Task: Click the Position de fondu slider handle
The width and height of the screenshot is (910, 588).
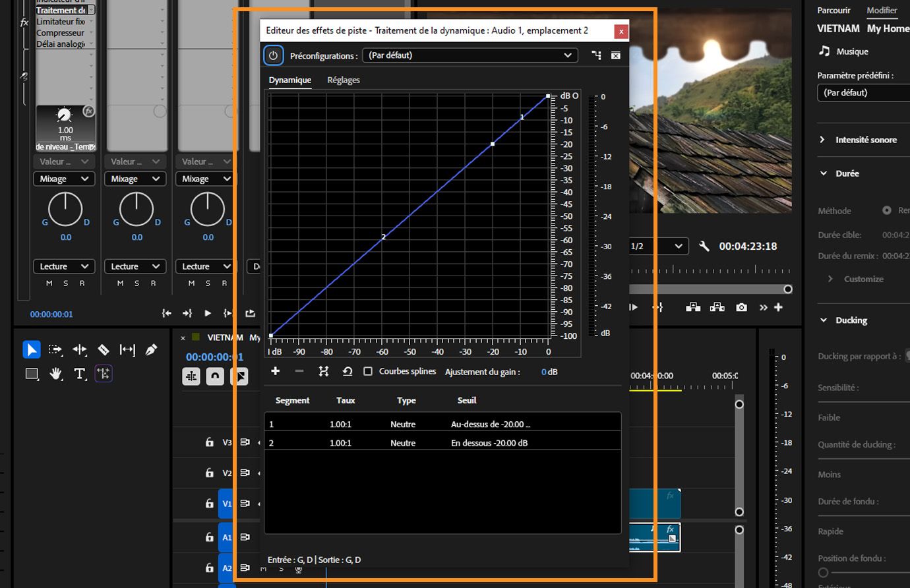Action: coord(823,572)
